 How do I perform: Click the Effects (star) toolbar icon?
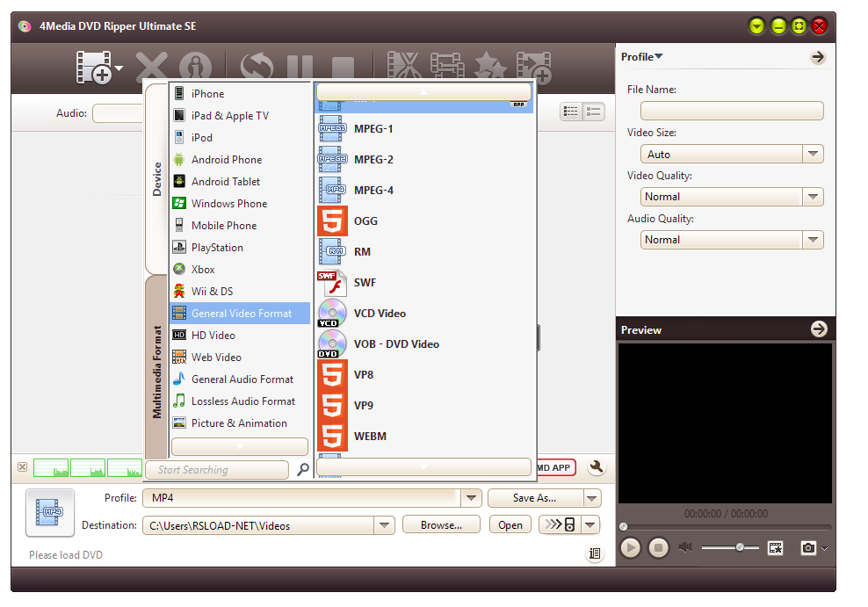(x=490, y=68)
